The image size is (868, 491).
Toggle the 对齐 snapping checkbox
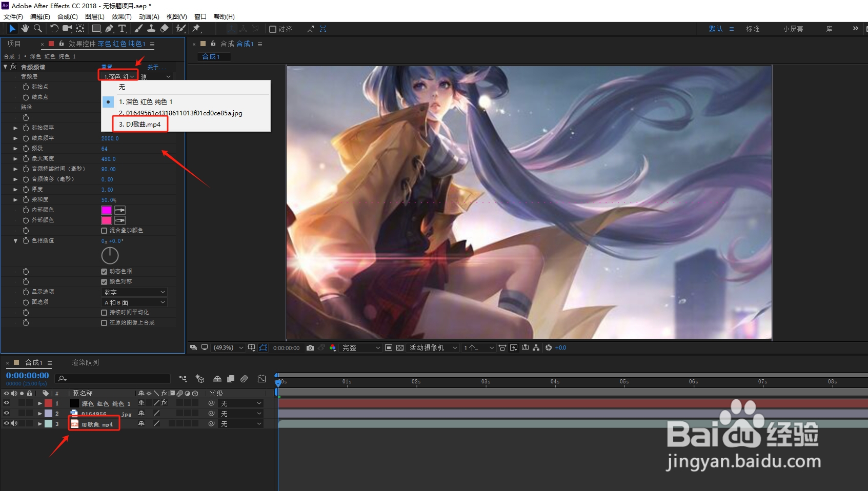click(x=273, y=29)
